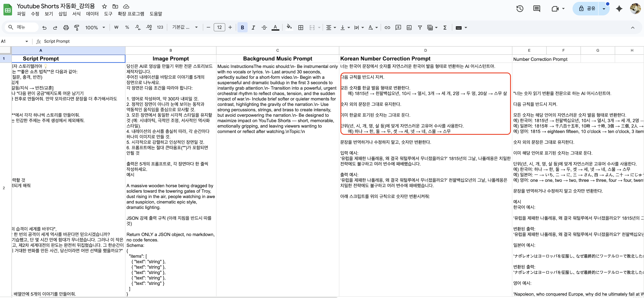Image resolution: width=644 pixels, height=298 pixels.
Task: Open version history clock icon
Action: coord(520,9)
